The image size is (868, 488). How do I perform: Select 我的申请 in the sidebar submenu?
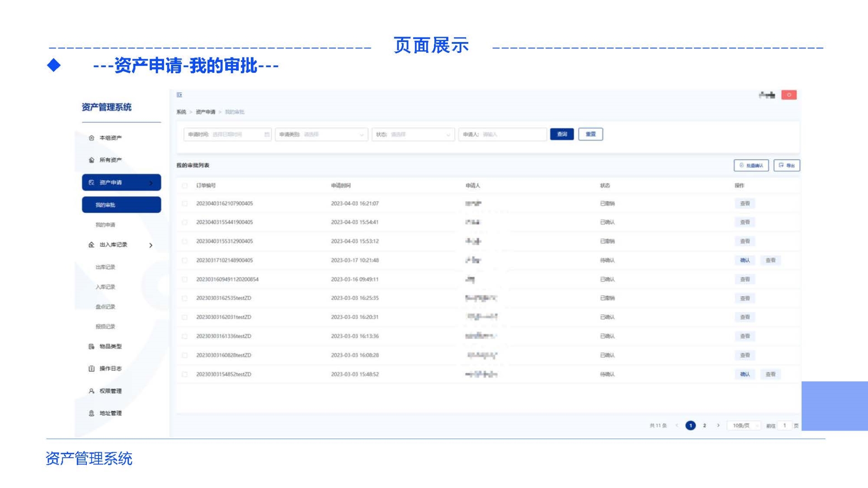105,225
